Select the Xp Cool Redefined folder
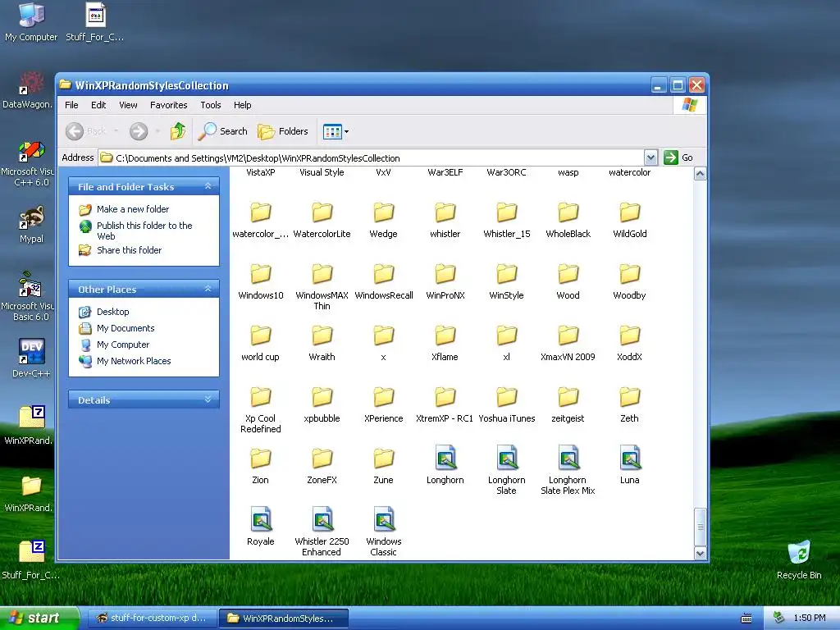840x630 pixels. [x=260, y=410]
